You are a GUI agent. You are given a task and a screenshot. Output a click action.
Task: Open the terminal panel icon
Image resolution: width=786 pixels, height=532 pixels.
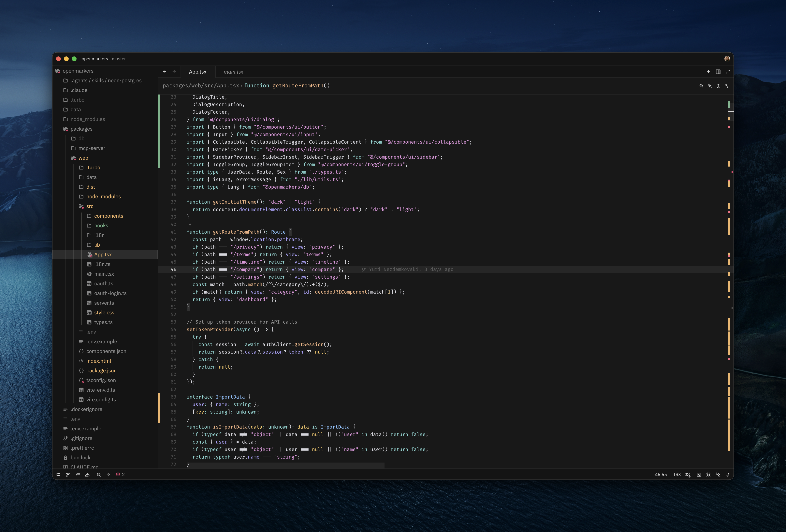click(699, 475)
